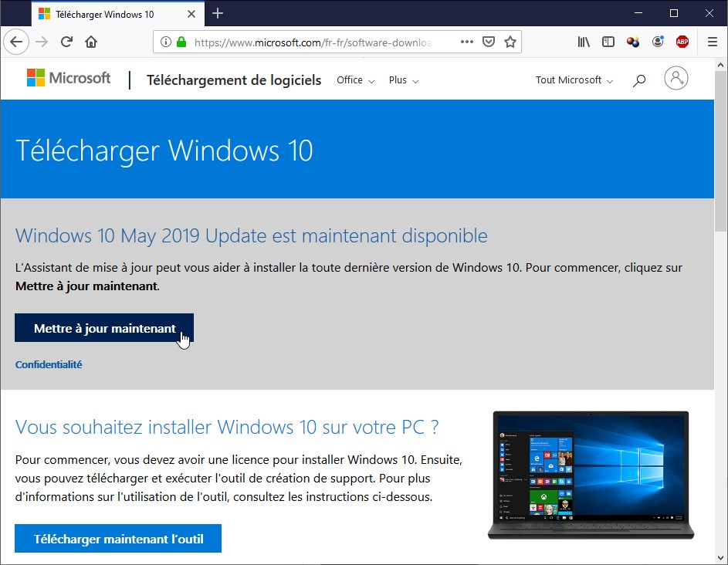Open the Microsoft site search

point(639,80)
